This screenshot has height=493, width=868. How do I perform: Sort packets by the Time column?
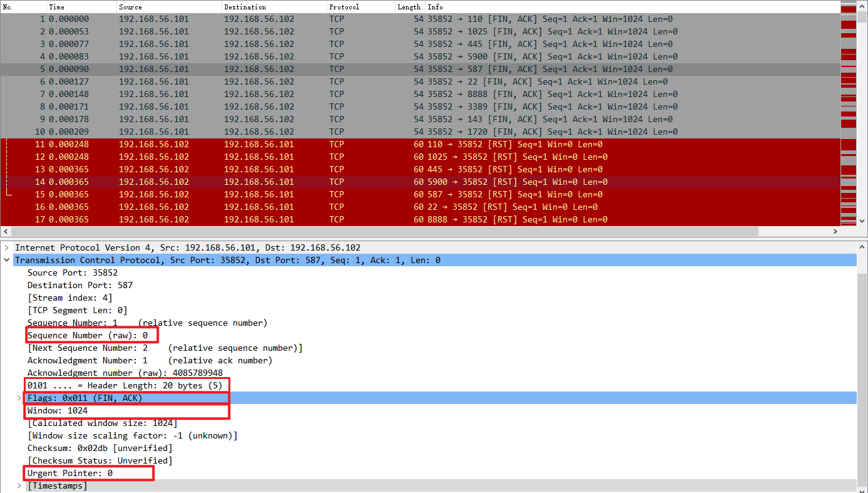click(x=69, y=7)
